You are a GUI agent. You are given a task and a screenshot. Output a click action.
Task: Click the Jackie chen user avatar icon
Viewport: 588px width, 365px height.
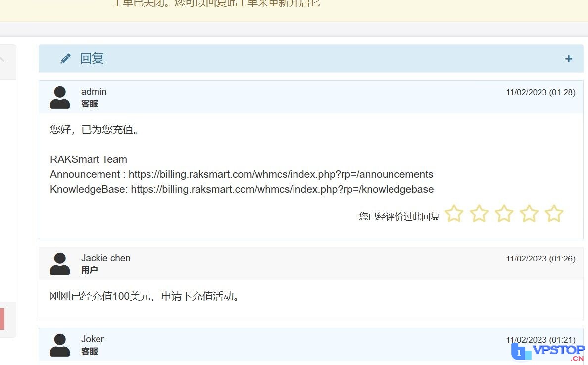click(60, 264)
